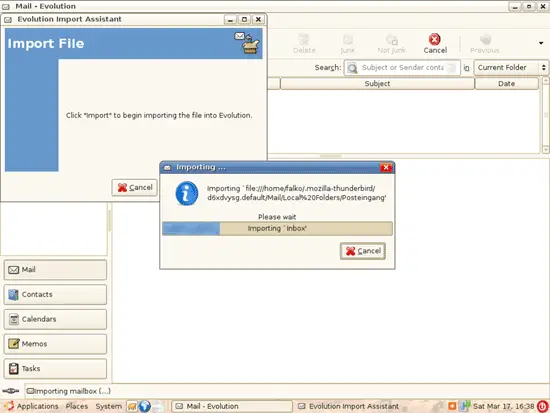Screen dimensions: 550x413
Task: Click the Junk toolbar button
Action: coord(347,44)
